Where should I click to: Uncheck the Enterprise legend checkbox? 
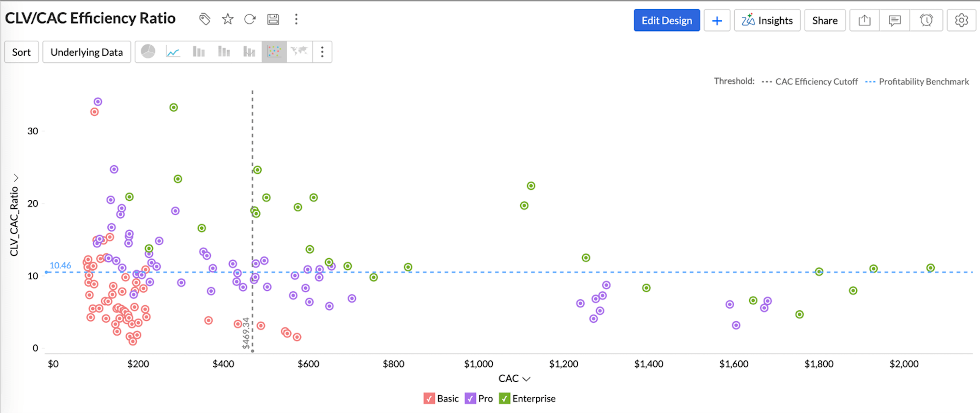click(504, 398)
